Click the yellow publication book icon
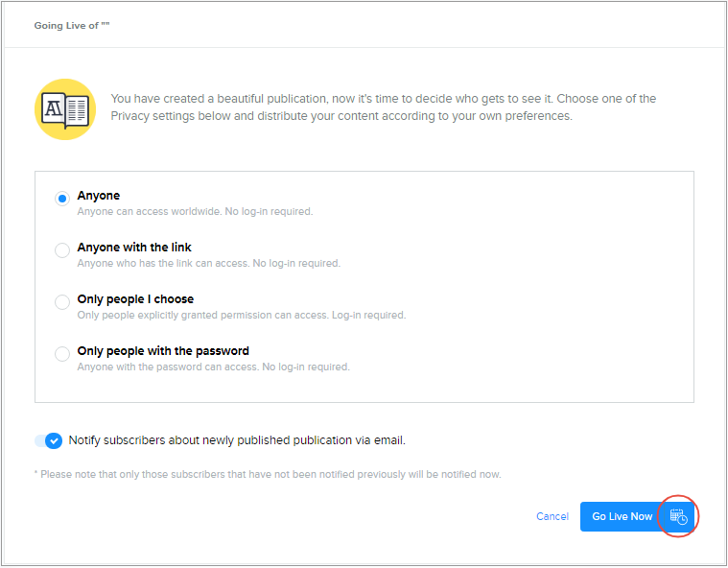 tap(64, 109)
